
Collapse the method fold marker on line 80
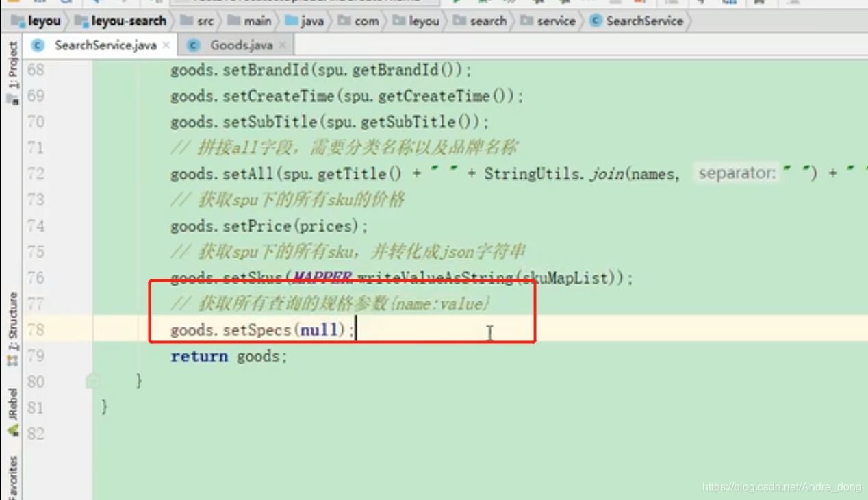93,381
